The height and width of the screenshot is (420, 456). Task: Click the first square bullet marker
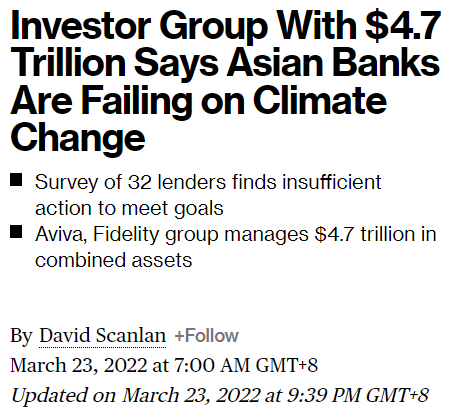(16, 180)
